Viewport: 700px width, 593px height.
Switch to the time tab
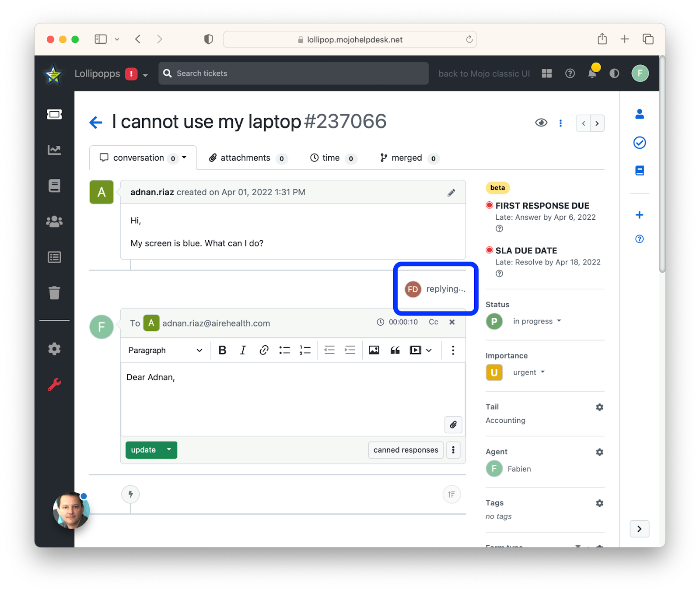333,158
